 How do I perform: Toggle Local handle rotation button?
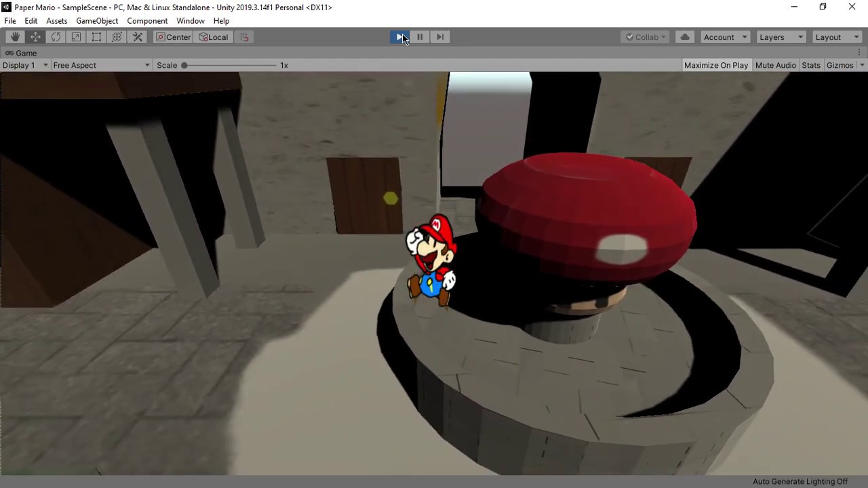(214, 37)
